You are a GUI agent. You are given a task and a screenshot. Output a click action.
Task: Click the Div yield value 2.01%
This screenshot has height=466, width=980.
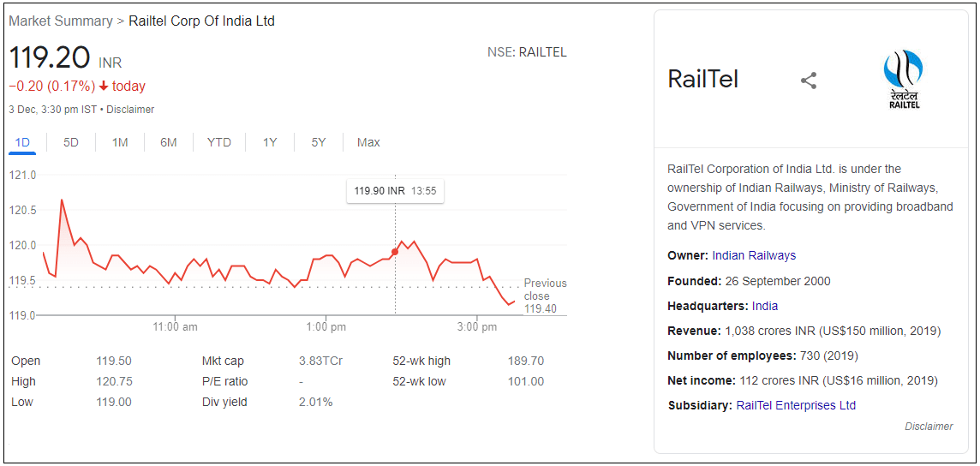(315, 403)
